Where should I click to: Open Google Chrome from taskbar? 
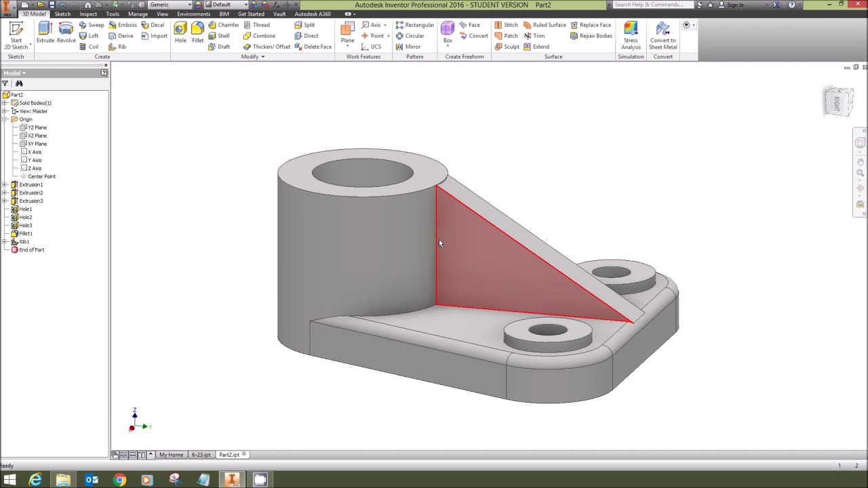(x=119, y=480)
